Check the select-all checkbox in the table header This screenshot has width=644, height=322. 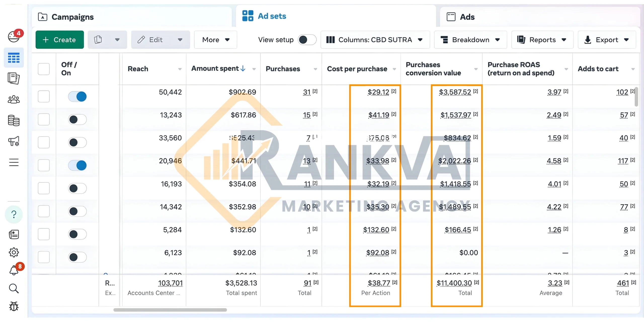[44, 69]
